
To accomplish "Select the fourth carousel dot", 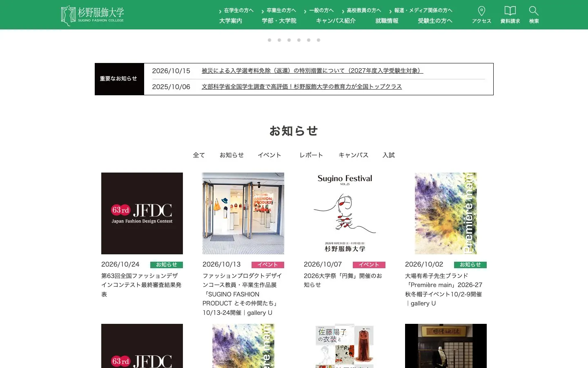I will pos(299,40).
